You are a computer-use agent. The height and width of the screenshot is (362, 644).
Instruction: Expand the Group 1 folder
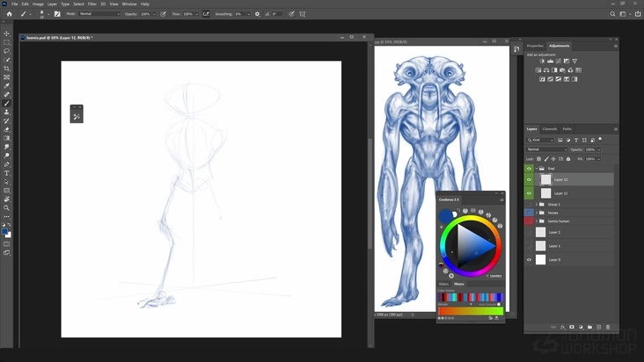click(537, 204)
